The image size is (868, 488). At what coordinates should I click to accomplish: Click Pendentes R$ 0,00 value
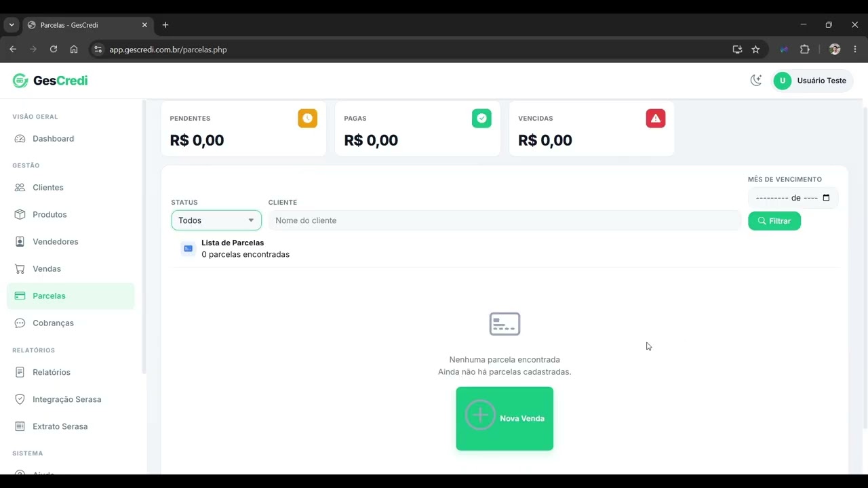coord(197,140)
